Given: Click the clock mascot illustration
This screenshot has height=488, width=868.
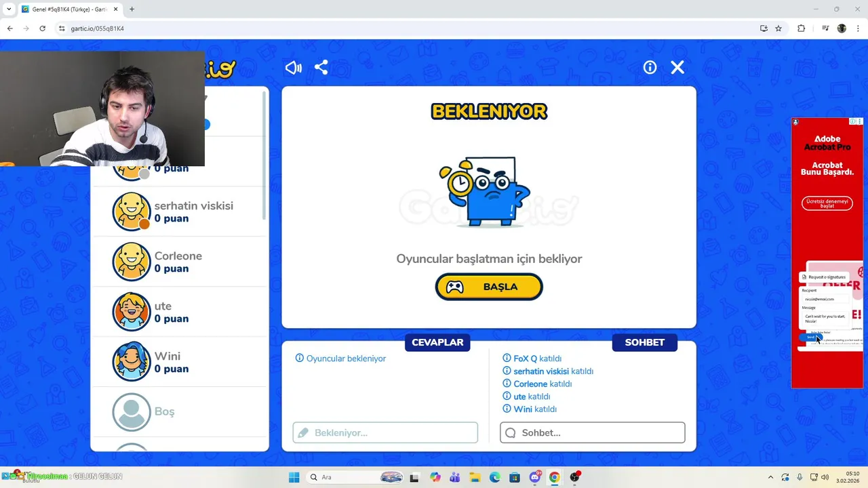Looking at the screenshot, I should [485, 192].
